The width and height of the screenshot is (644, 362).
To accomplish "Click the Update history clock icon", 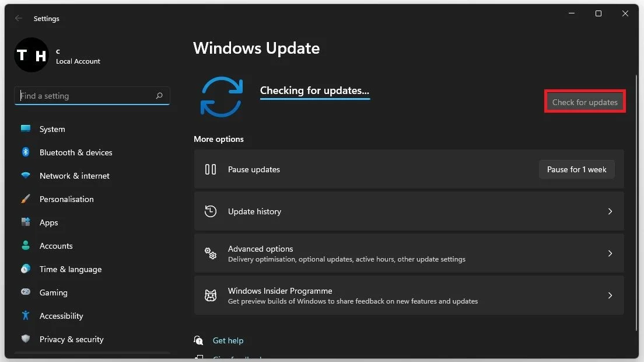I will pos(210,211).
